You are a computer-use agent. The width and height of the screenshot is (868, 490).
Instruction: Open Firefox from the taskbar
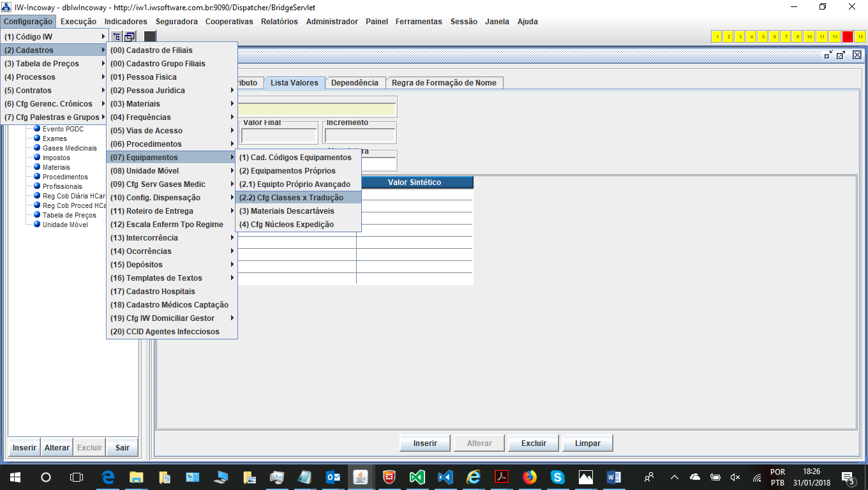pyautogui.click(x=529, y=477)
